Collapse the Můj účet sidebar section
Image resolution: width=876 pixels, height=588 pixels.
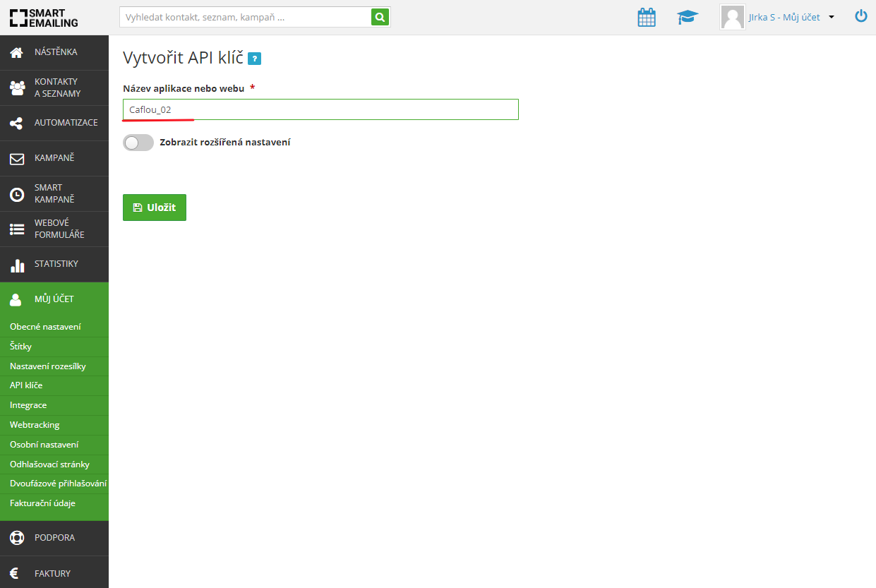point(54,299)
